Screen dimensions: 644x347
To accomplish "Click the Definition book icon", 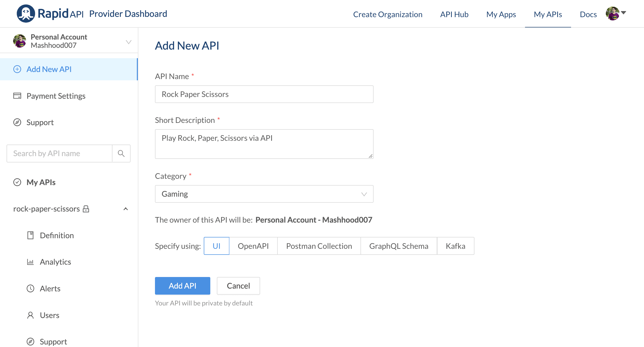I will coord(30,235).
